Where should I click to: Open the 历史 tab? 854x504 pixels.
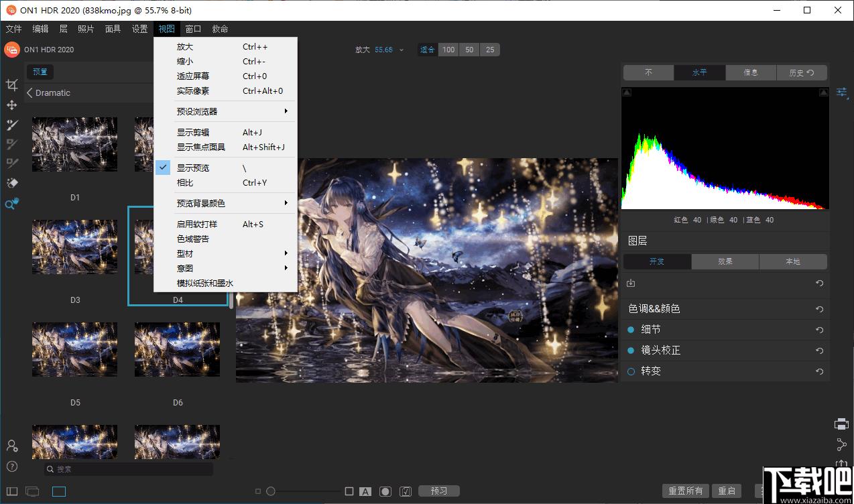(802, 72)
